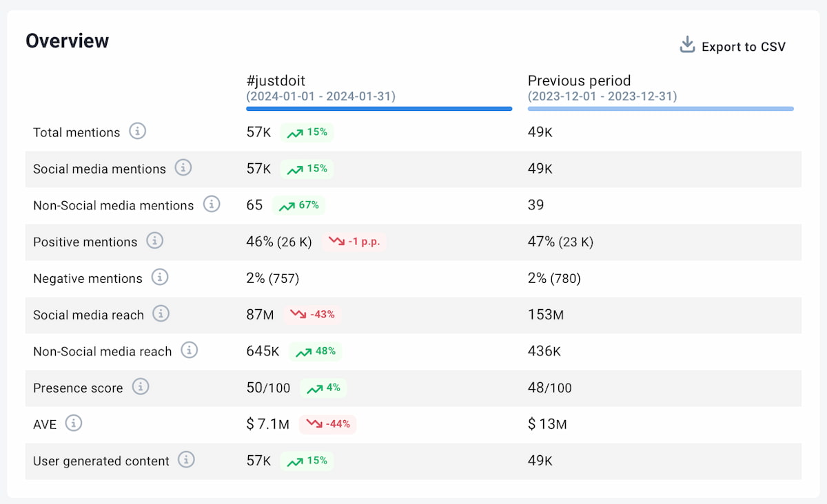Screen dimensions: 827x504
Task: Click the green 15% trend badge for Total mentions
Action: tap(306, 132)
